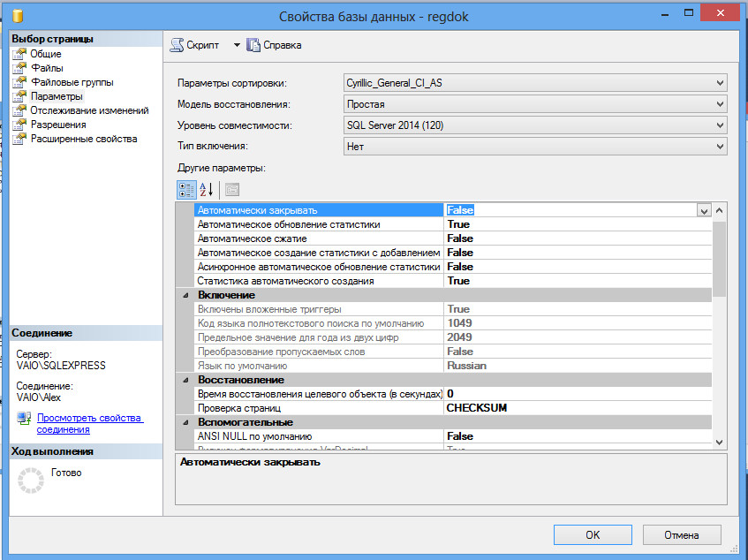Open the Модель восстановления dropdown
This screenshot has height=560, width=748.
(719, 104)
